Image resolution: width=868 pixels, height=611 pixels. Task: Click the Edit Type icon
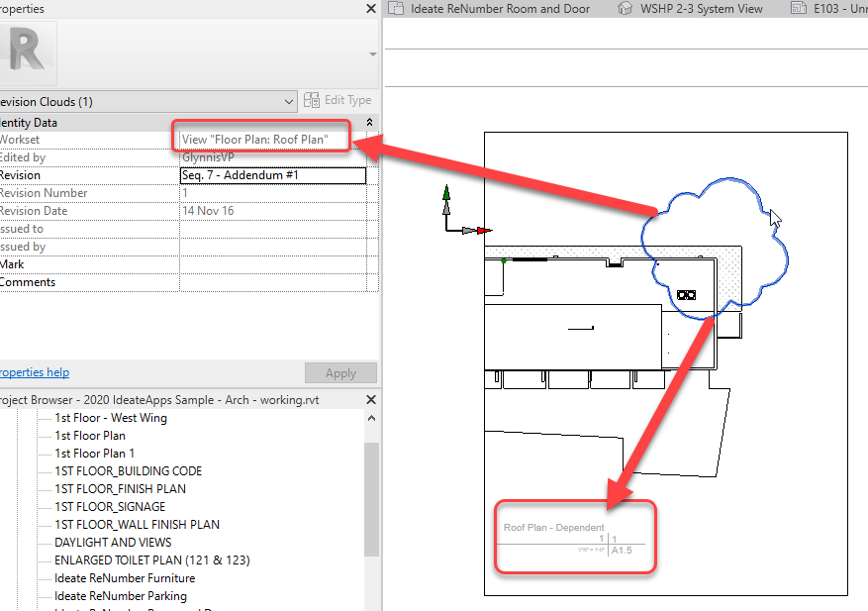tap(313, 100)
